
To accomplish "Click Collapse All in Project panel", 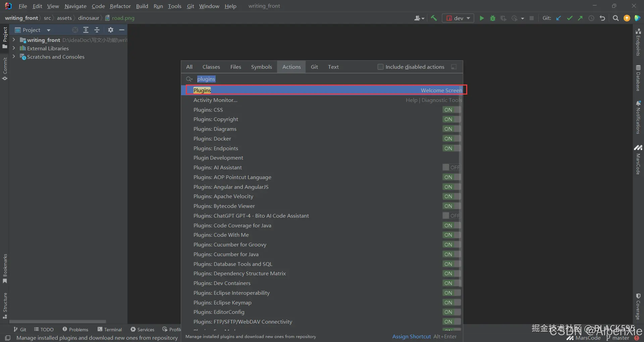I will click(97, 30).
